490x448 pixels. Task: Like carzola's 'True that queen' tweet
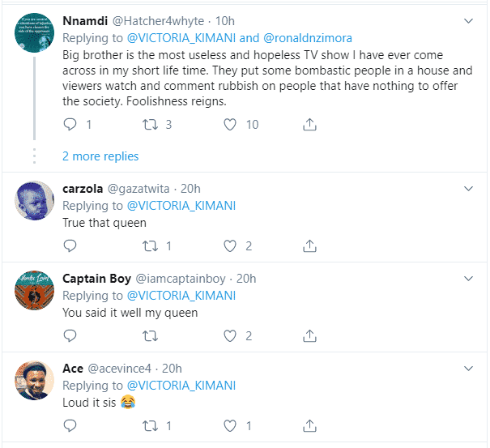(x=230, y=246)
